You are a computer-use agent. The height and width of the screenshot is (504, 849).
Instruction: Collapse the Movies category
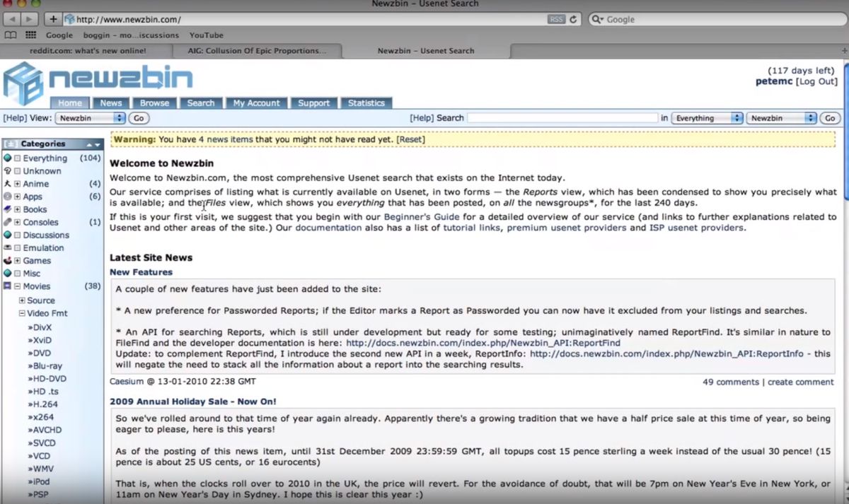pyautogui.click(x=18, y=286)
